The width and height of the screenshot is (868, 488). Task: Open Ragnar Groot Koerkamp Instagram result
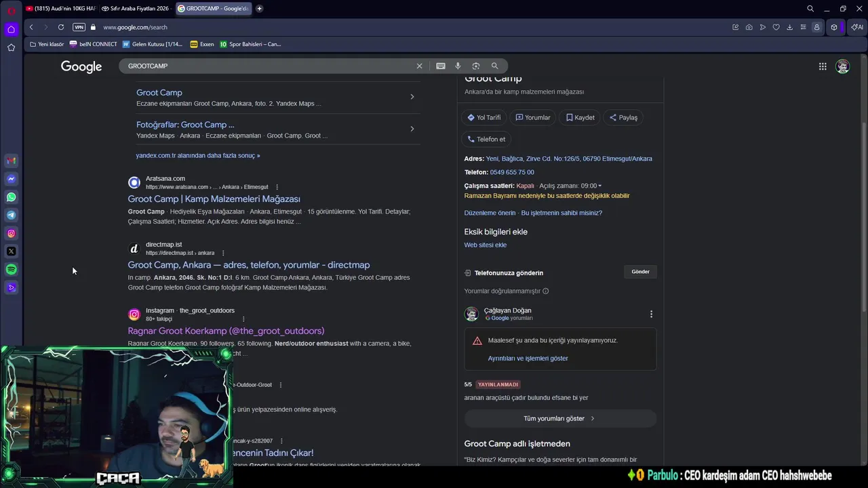coord(226,331)
